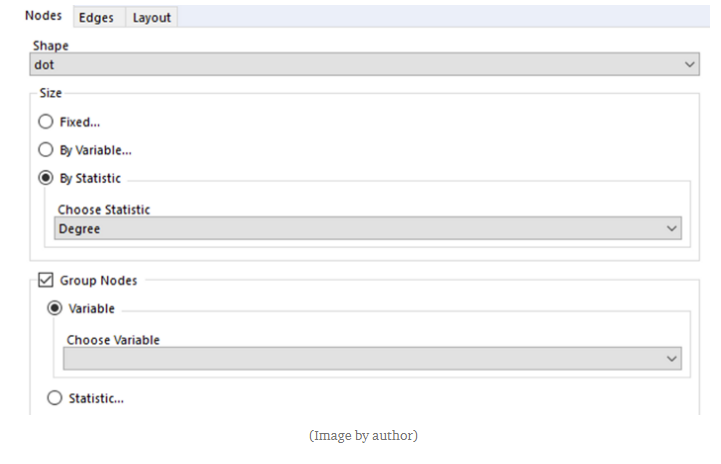Click the Size group heading
This screenshot has width=721, height=464.
[x=50, y=93]
